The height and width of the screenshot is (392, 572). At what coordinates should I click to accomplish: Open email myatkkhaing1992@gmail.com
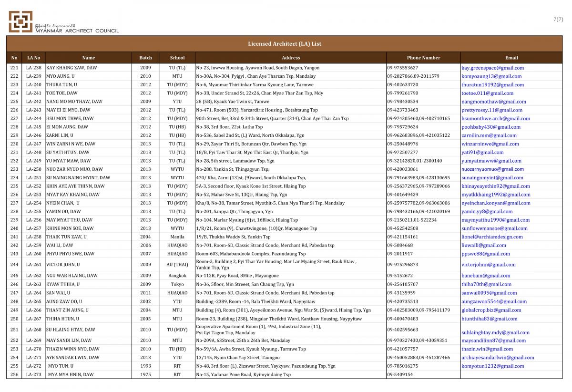coord(496,195)
